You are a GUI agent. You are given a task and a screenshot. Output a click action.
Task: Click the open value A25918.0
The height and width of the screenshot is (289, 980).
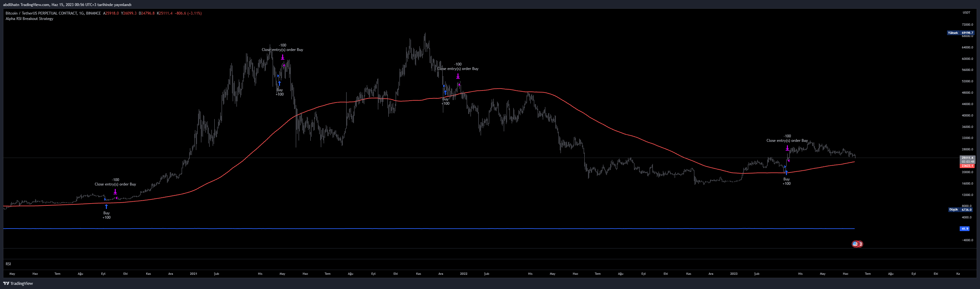click(x=111, y=13)
